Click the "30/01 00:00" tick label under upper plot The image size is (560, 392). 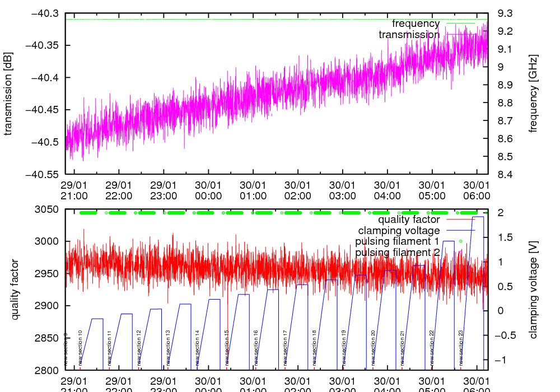pyautogui.click(x=208, y=190)
